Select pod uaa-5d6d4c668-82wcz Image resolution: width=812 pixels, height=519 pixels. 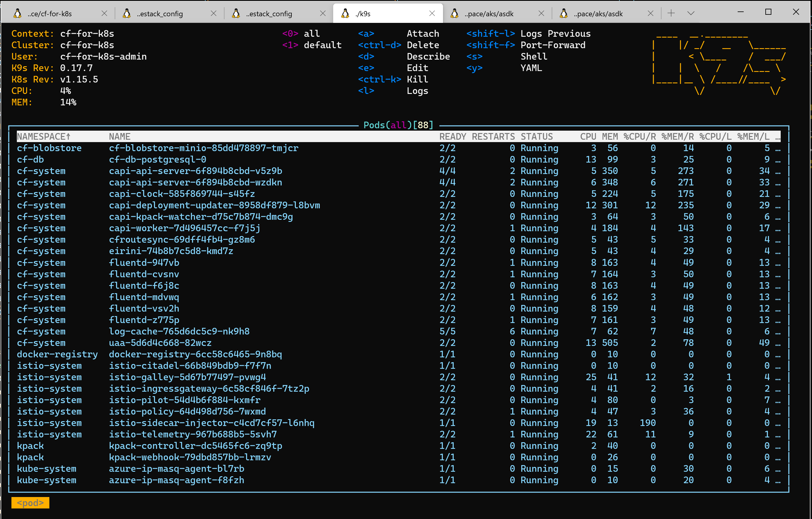tap(398, 343)
